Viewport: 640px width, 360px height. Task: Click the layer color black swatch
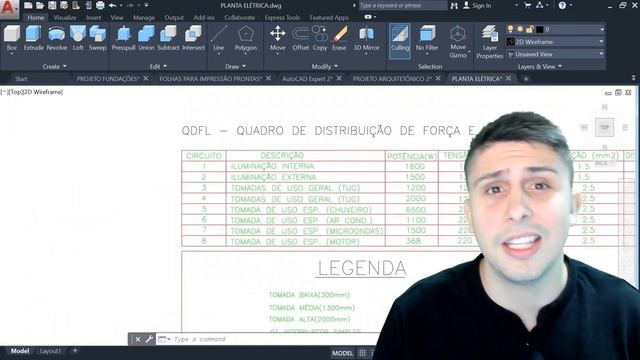539,29
